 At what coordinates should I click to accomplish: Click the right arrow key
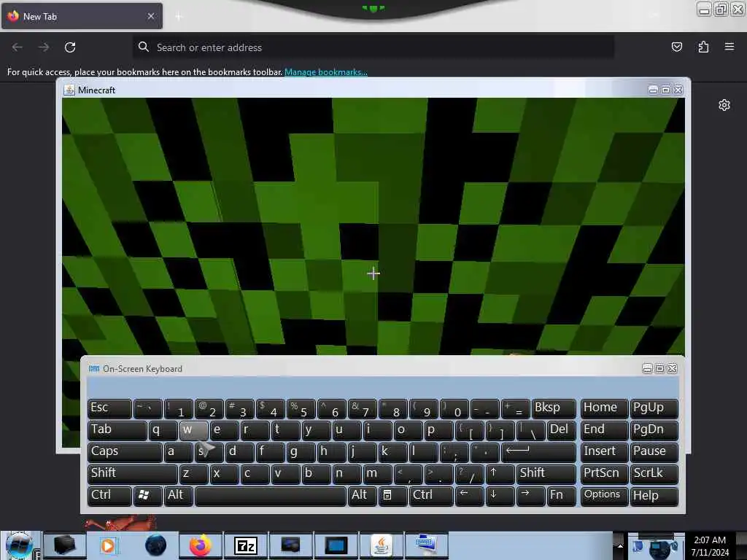[531, 496]
